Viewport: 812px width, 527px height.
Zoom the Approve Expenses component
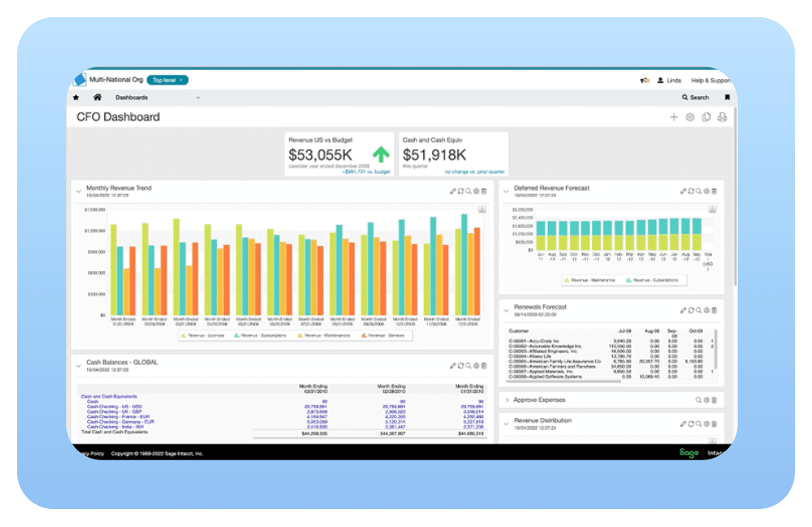point(699,400)
